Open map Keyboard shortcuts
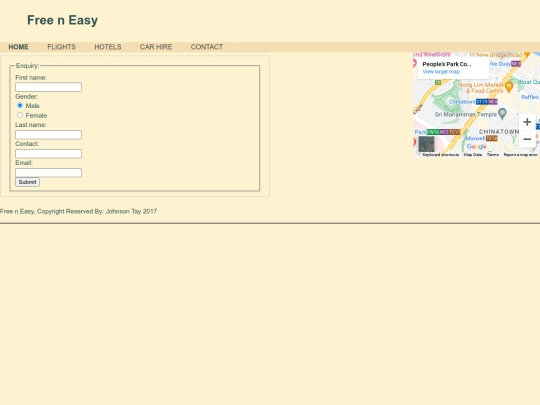The width and height of the screenshot is (540, 405). pyautogui.click(x=440, y=155)
